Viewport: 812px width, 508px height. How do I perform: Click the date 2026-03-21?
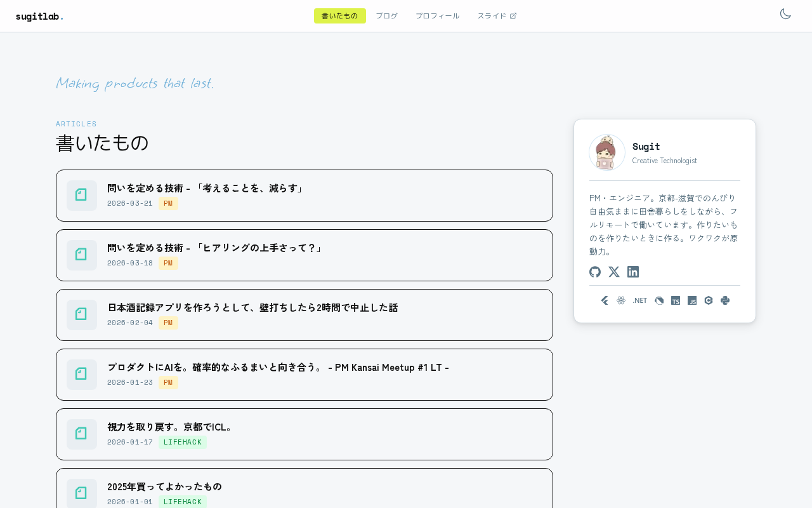tap(130, 203)
